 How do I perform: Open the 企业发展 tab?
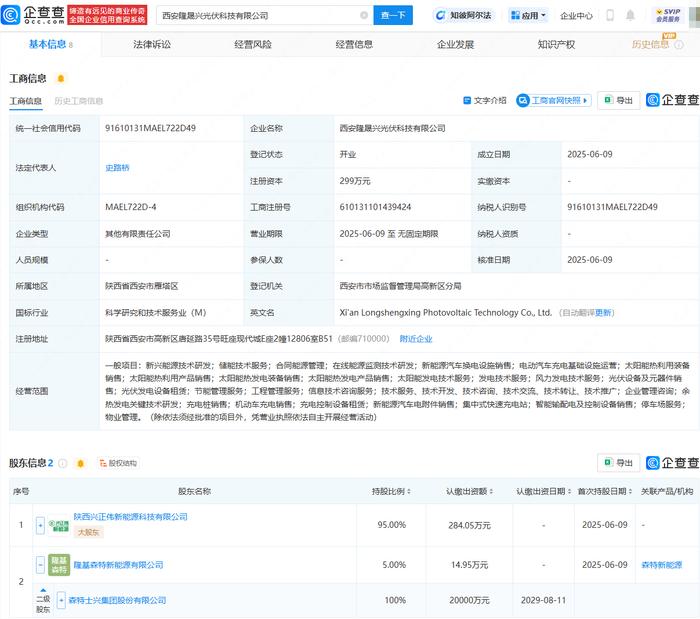coord(455,44)
